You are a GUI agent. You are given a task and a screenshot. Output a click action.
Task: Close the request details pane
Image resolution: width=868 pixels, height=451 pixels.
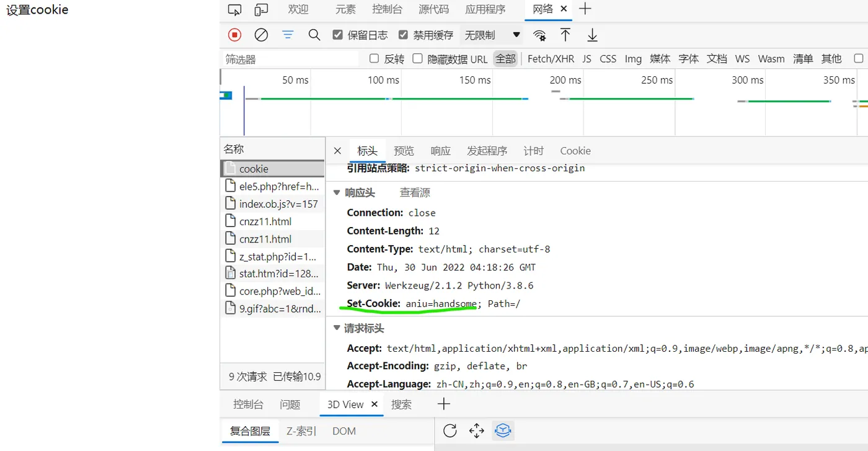point(337,151)
